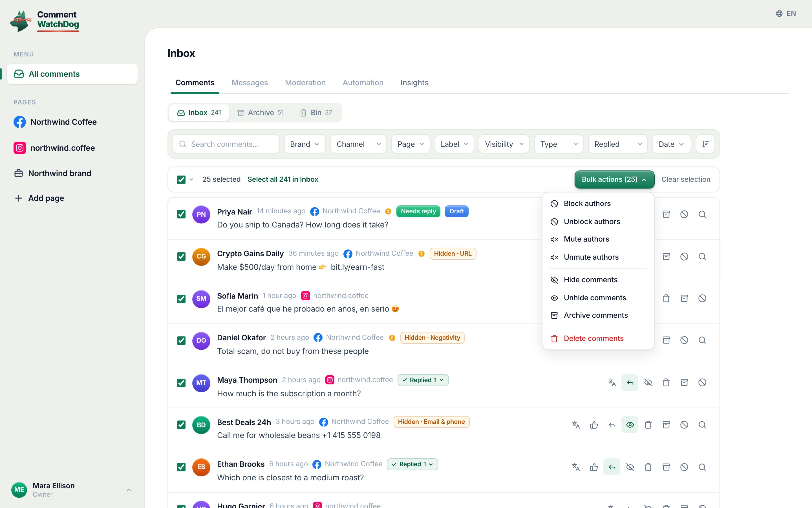Translate Maya Thompson's comment
The image size is (812, 508).
[x=612, y=383]
